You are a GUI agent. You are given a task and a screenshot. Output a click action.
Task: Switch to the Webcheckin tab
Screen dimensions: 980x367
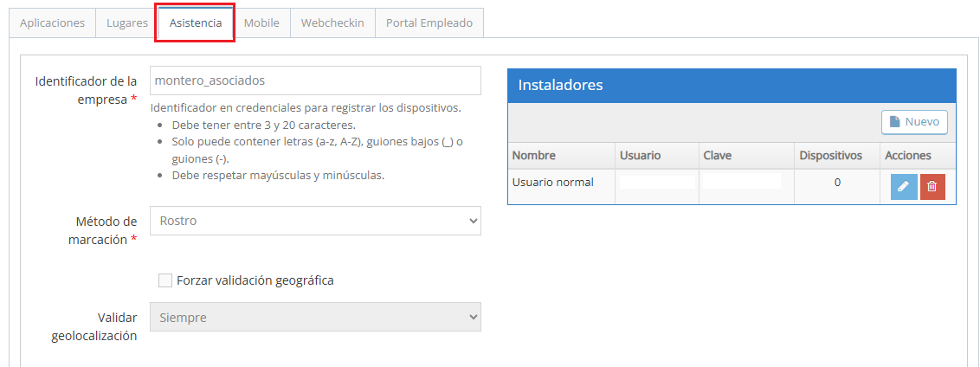click(x=332, y=23)
